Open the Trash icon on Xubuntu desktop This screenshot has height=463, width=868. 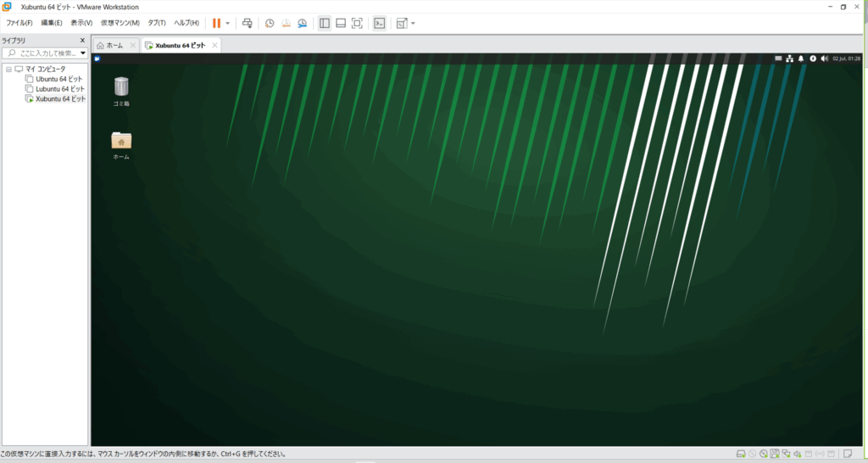(121, 86)
